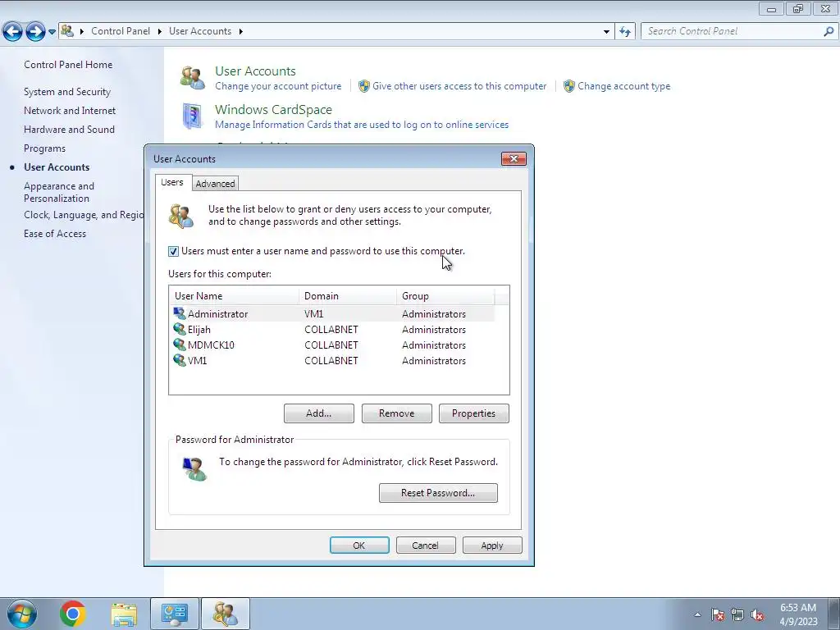Confirm dialog with OK button
Screen dimensions: 840x630
coord(359,546)
